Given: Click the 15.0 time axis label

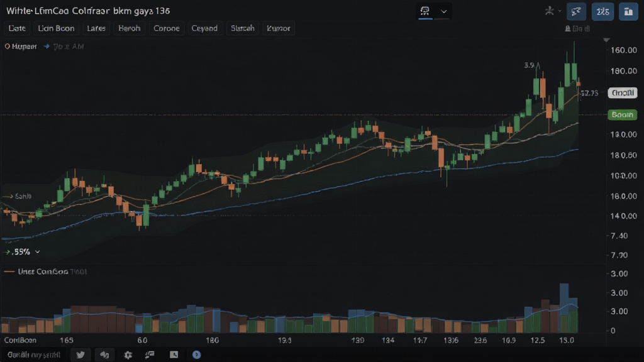Looking at the screenshot, I should (567, 340).
